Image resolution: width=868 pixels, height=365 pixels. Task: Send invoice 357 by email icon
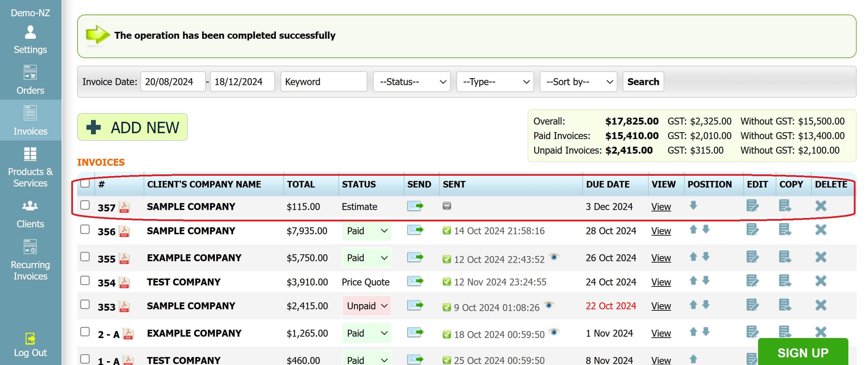tap(415, 206)
